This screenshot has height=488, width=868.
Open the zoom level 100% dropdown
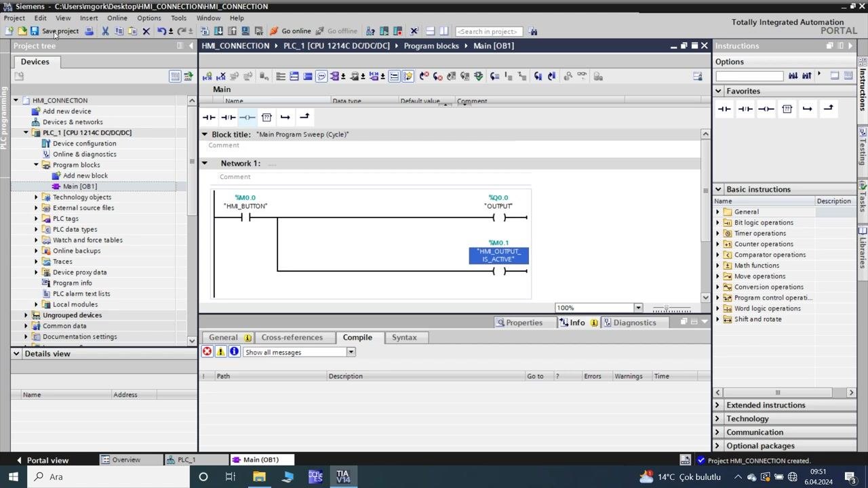pos(637,308)
